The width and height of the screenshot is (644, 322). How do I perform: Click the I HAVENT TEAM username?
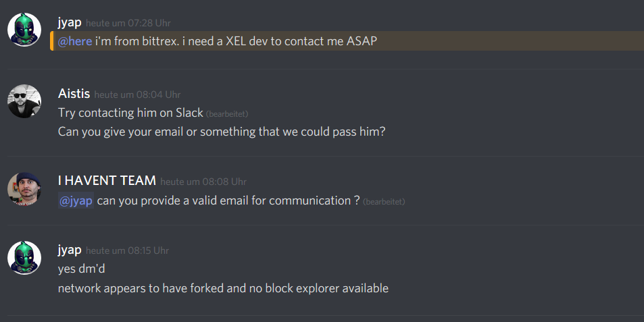(107, 180)
